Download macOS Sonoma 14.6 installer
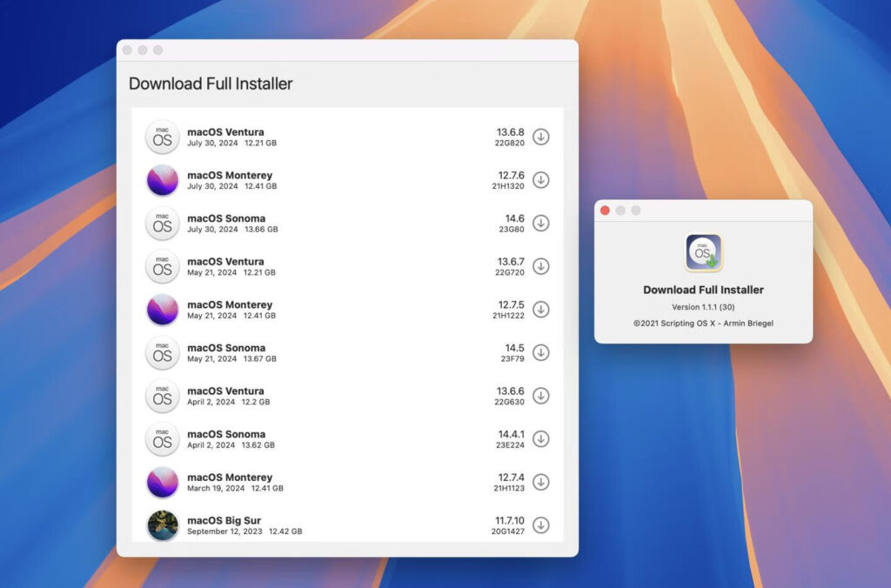The width and height of the screenshot is (891, 588). coord(542,224)
